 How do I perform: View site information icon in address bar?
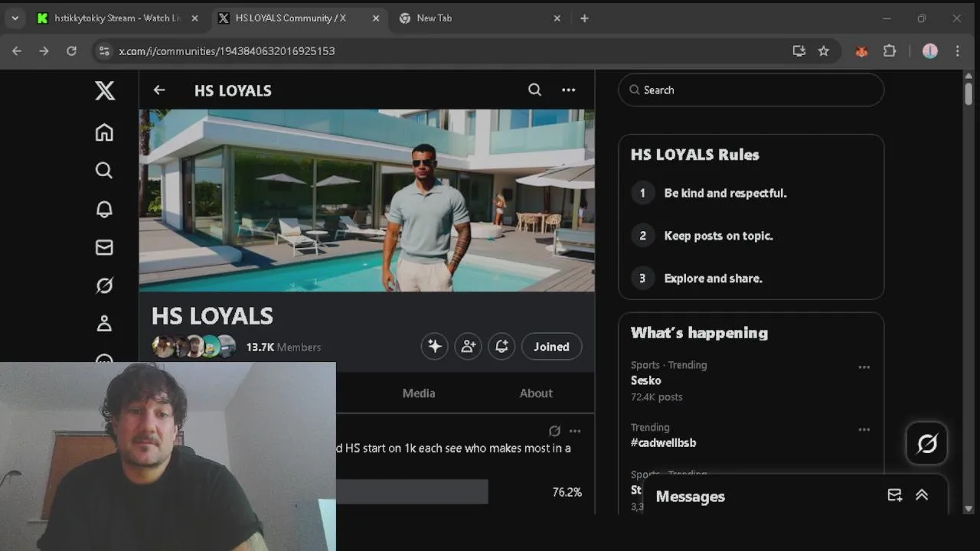click(104, 51)
